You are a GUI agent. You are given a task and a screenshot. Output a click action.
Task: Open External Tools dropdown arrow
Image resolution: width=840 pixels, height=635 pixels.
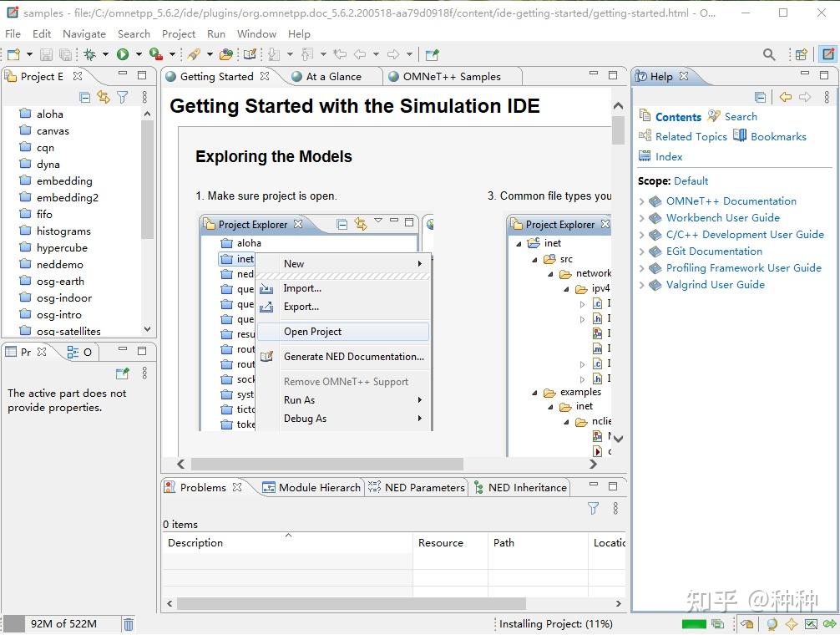[172, 54]
